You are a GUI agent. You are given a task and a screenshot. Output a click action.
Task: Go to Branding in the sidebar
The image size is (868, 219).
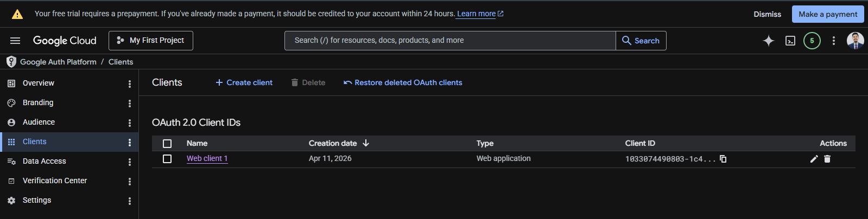(38, 102)
